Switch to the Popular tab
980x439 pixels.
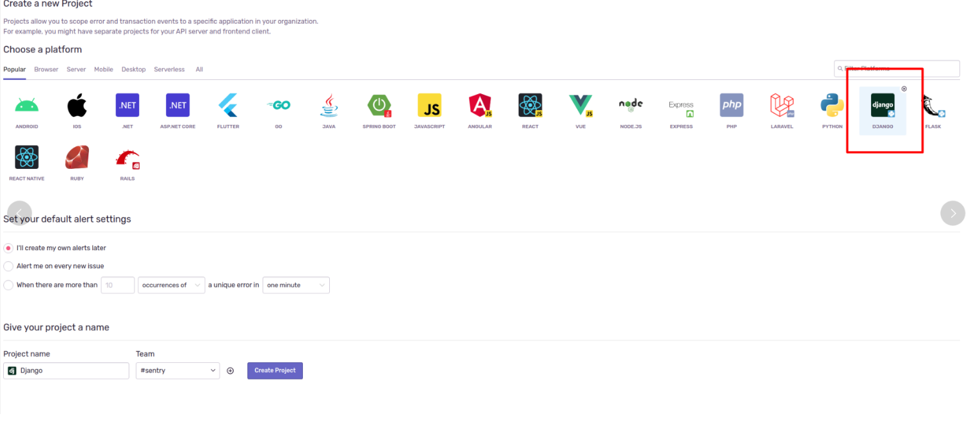(15, 69)
